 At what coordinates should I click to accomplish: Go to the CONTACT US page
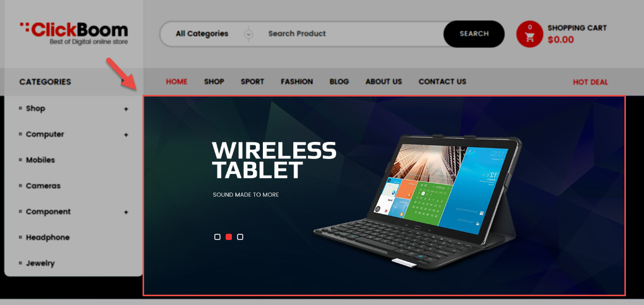pos(443,82)
